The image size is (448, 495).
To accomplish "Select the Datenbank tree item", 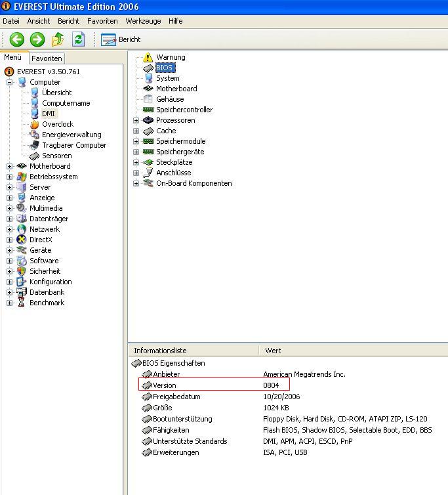I will (x=47, y=292).
